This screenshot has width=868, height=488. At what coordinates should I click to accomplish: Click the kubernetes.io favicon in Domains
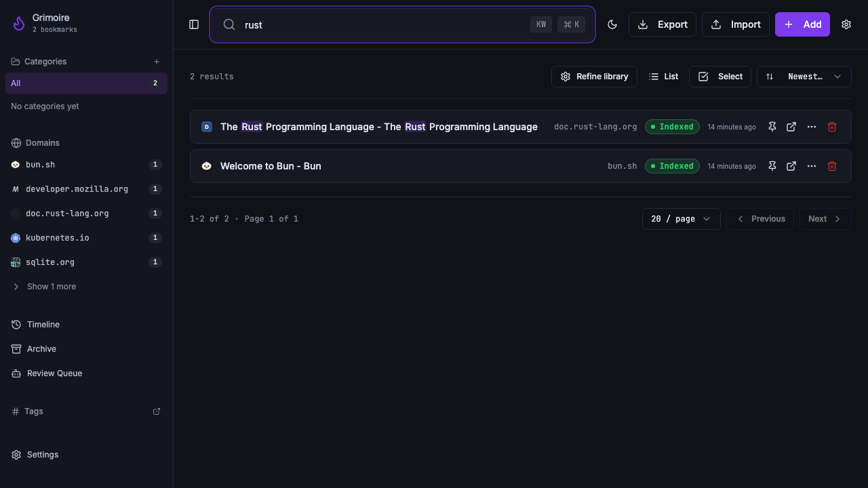pos(16,238)
